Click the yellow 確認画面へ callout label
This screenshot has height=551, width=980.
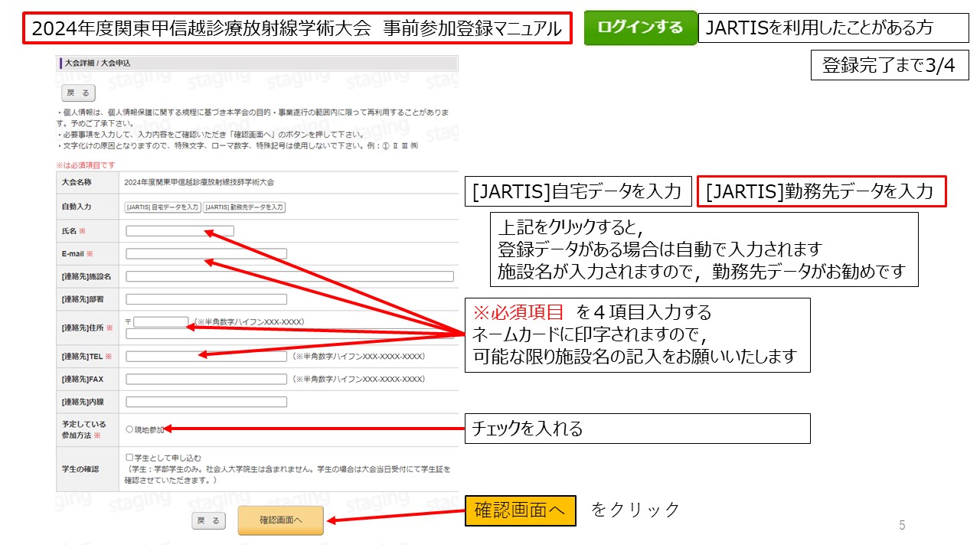coord(520,510)
